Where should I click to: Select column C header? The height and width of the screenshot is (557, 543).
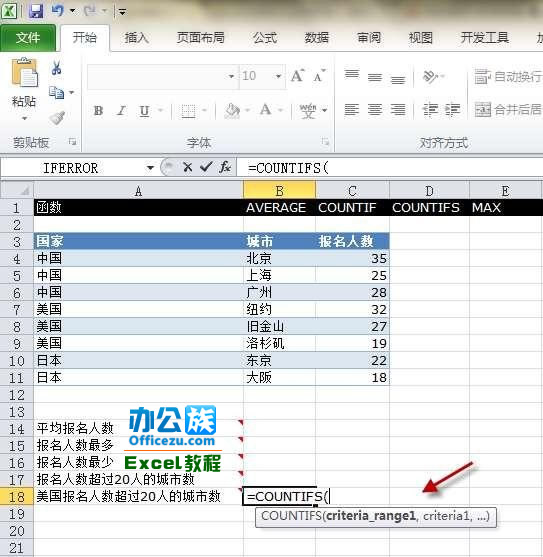pos(352,191)
